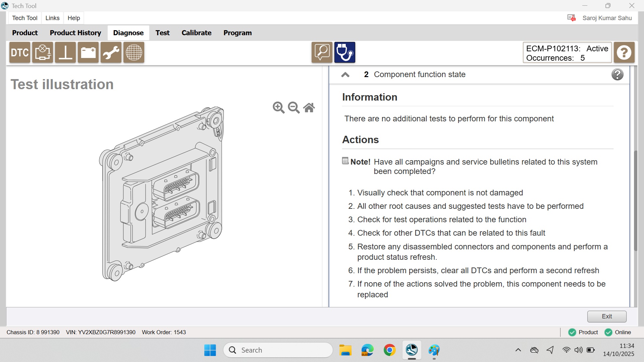Zoom in on the test illustration
Image resolution: width=644 pixels, height=362 pixels.
click(278, 108)
